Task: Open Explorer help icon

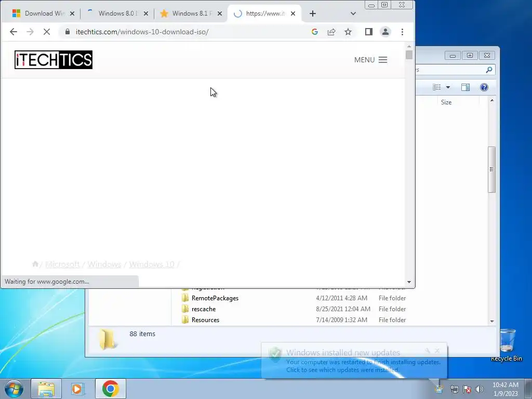Action: pyautogui.click(x=484, y=87)
